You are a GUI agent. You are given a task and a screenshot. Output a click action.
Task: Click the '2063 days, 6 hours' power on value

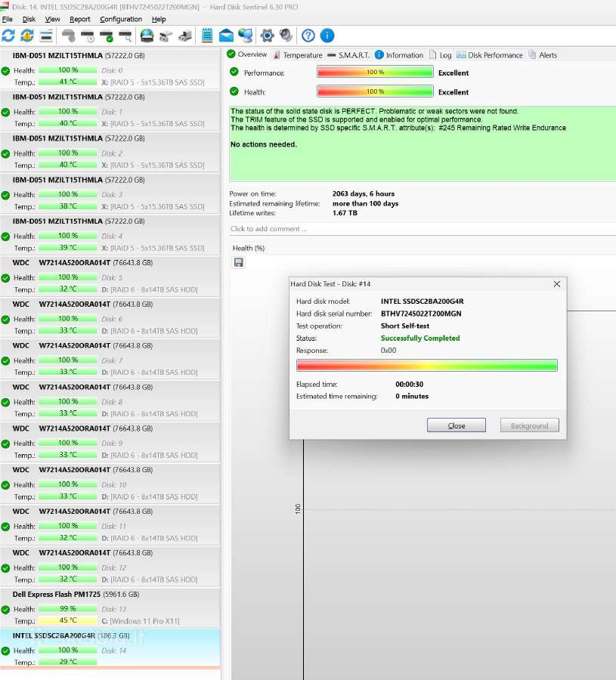click(x=364, y=193)
